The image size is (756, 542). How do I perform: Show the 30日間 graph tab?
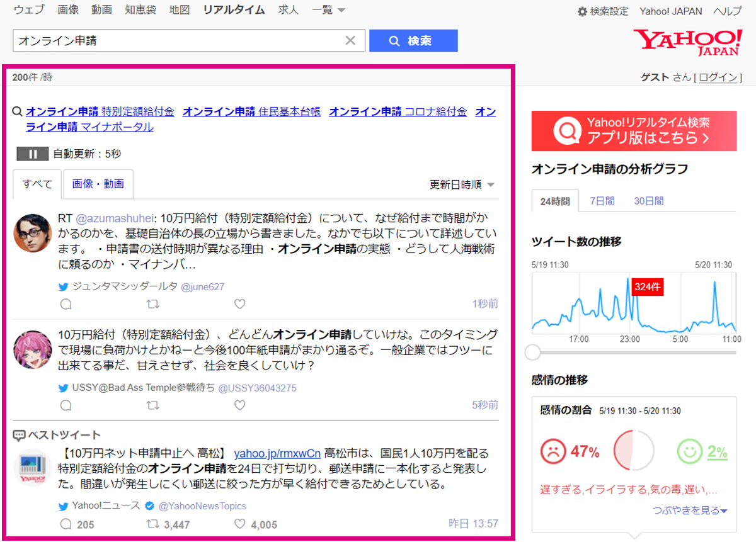point(649,201)
